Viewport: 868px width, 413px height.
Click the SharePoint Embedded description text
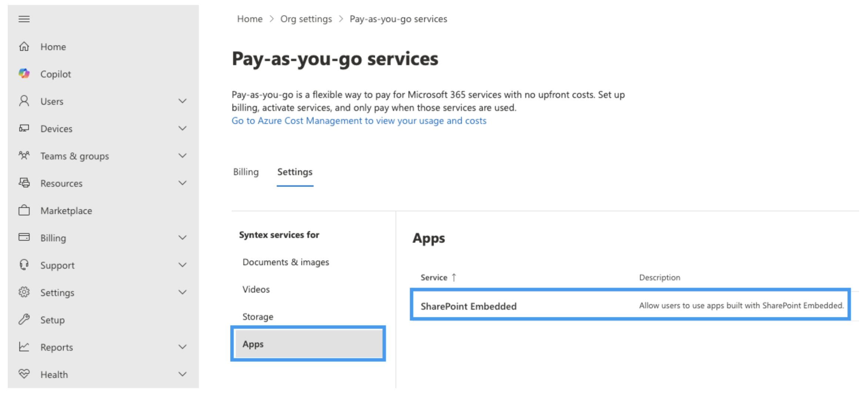point(741,305)
